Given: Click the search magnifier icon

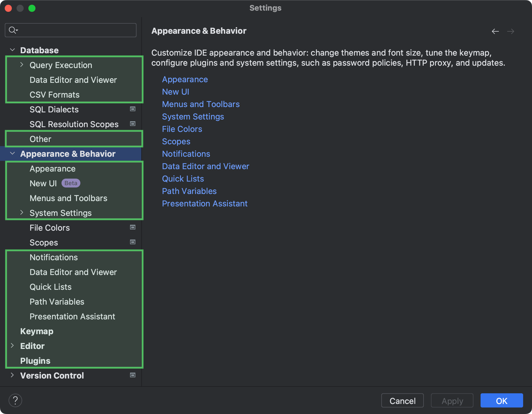Looking at the screenshot, I should [13, 30].
